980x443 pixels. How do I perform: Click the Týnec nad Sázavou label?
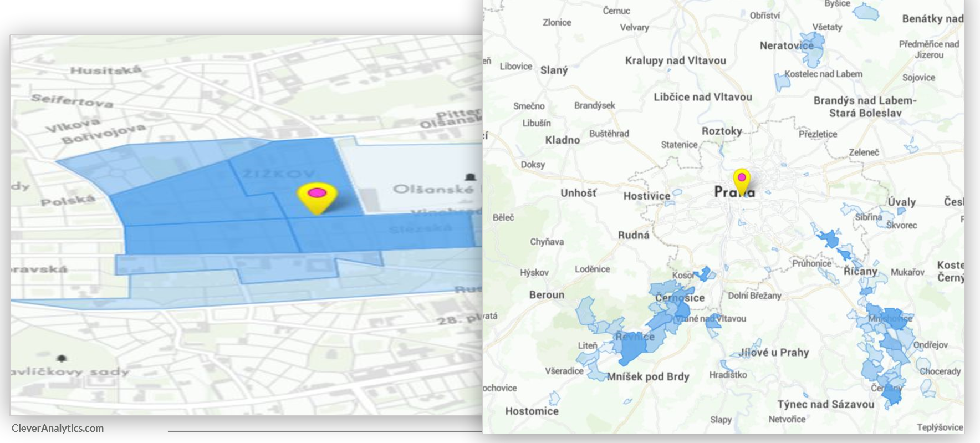(825, 404)
